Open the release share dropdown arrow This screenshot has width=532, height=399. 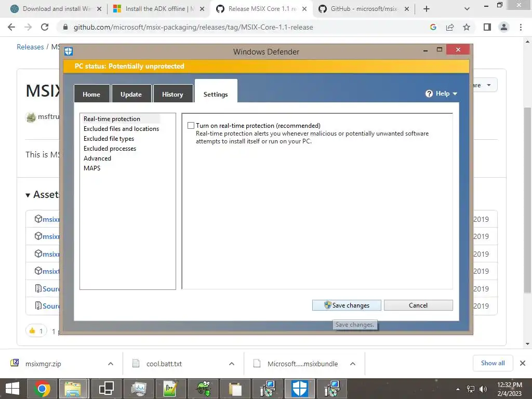[x=488, y=85]
